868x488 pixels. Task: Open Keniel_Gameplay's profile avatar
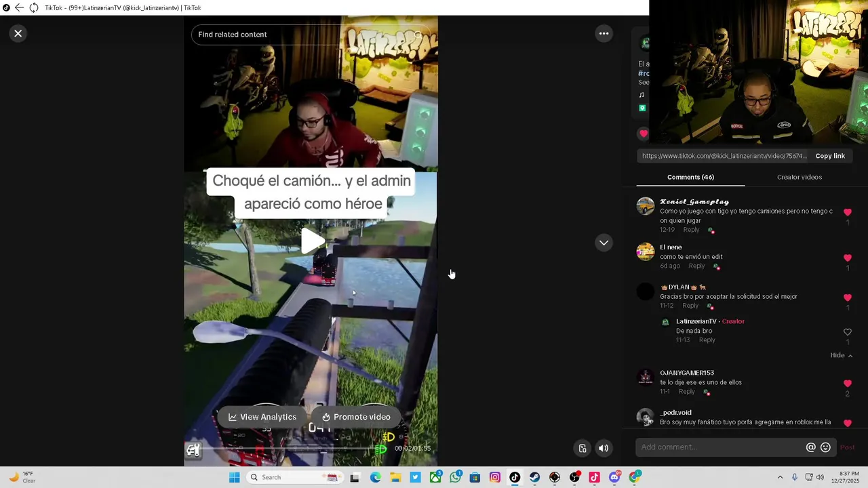click(x=646, y=206)
